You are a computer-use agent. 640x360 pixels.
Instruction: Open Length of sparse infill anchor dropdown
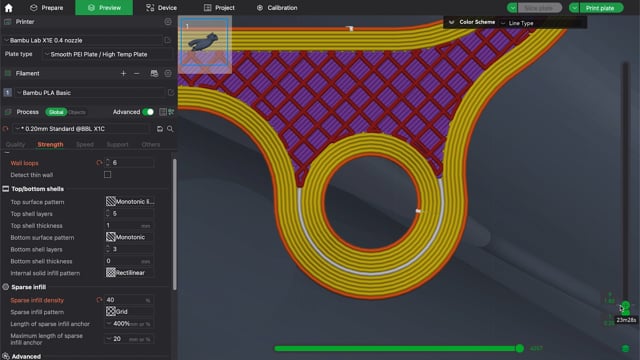129,324
